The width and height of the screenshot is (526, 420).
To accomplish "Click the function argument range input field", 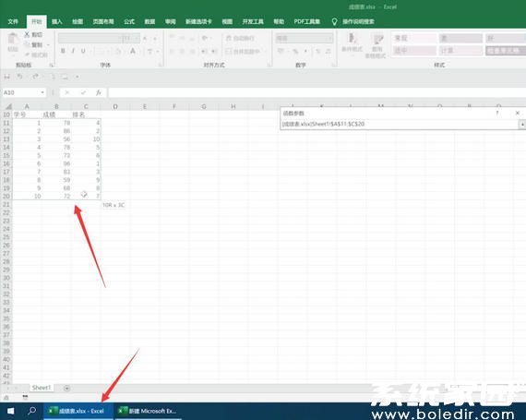I will (400, 124).
